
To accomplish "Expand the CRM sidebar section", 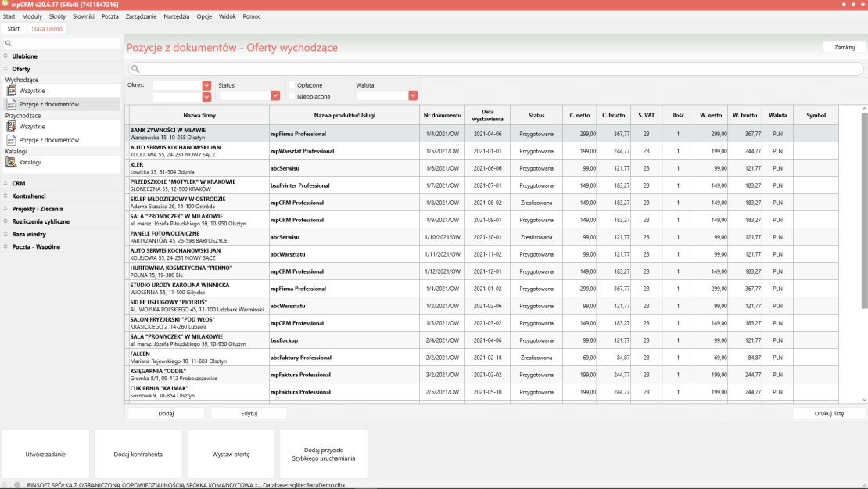I will tap(18, 183).
